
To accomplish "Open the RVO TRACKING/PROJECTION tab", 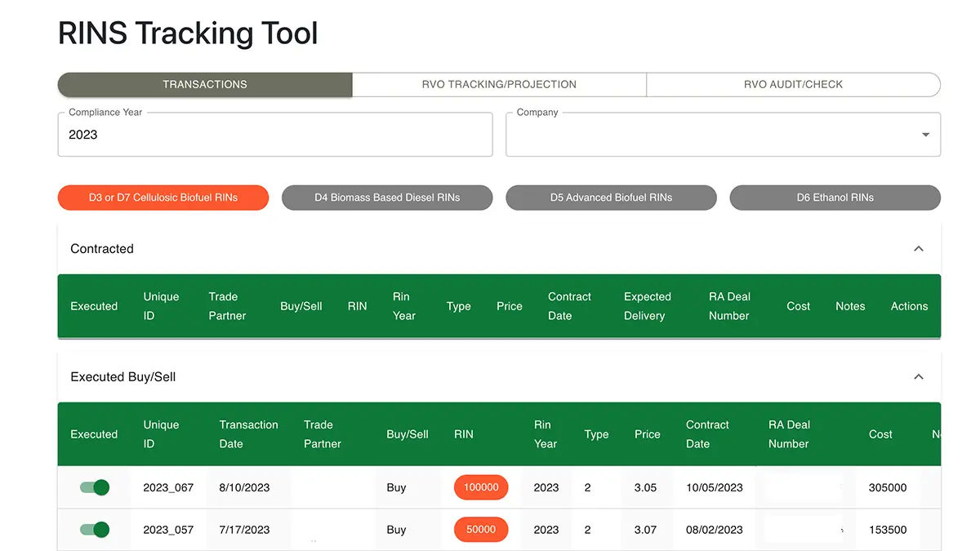I will [499, 84].
